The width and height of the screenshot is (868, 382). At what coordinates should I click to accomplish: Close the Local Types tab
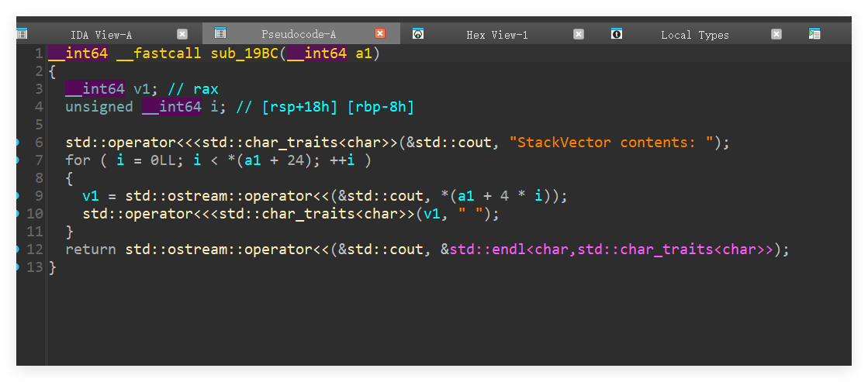tap(776, 34)
